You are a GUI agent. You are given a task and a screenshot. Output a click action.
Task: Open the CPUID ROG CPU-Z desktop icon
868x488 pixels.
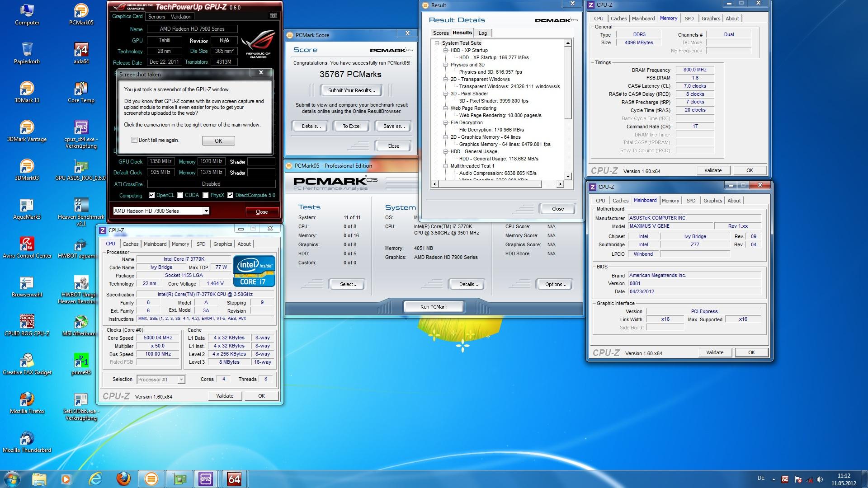coord(27,325)
